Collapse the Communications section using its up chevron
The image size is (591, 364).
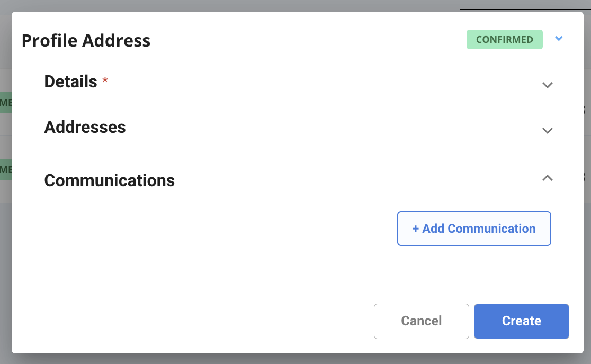point(547,178)
